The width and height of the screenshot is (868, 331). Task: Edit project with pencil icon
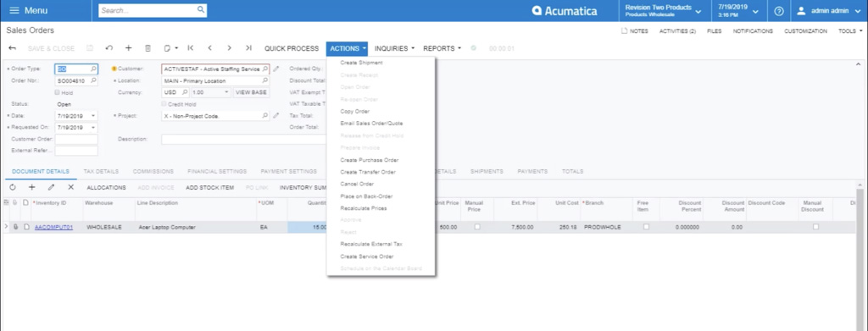(x=276, y=116)
